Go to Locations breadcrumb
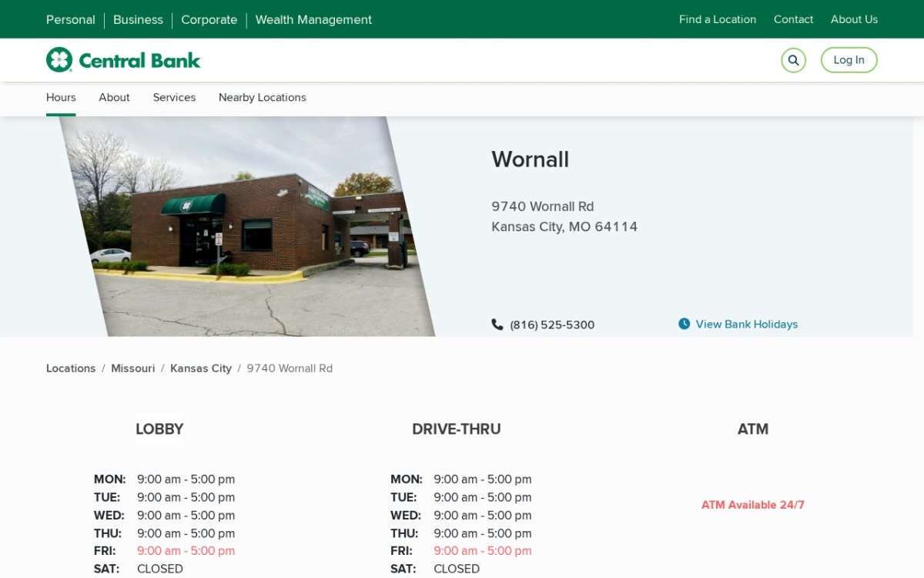Viewport: 924px width, 578px height. tap(71, 368)
